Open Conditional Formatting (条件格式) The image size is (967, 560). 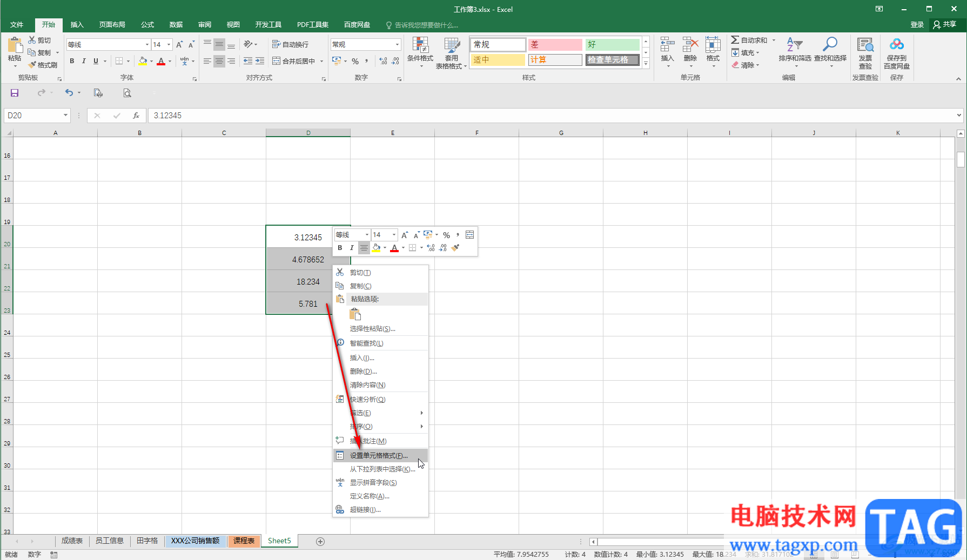(420, 52)
